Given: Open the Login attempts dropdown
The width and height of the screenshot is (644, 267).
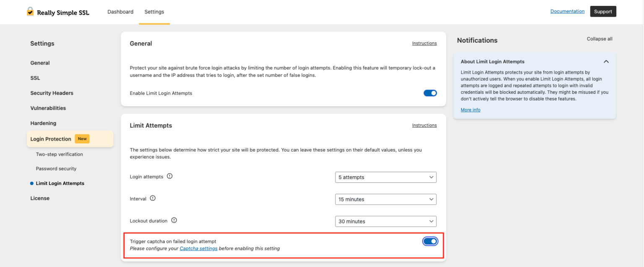Looking at the screenshot, I should [x=385, y=177].
